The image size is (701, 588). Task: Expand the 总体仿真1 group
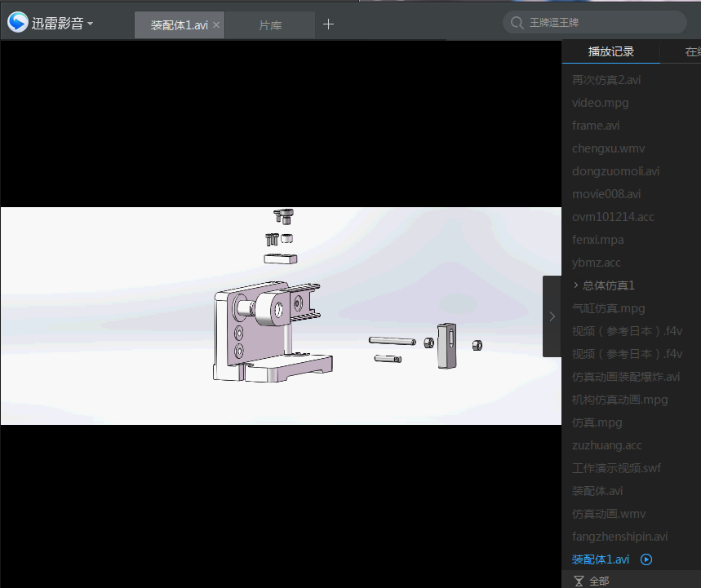(x=576, y=285)
